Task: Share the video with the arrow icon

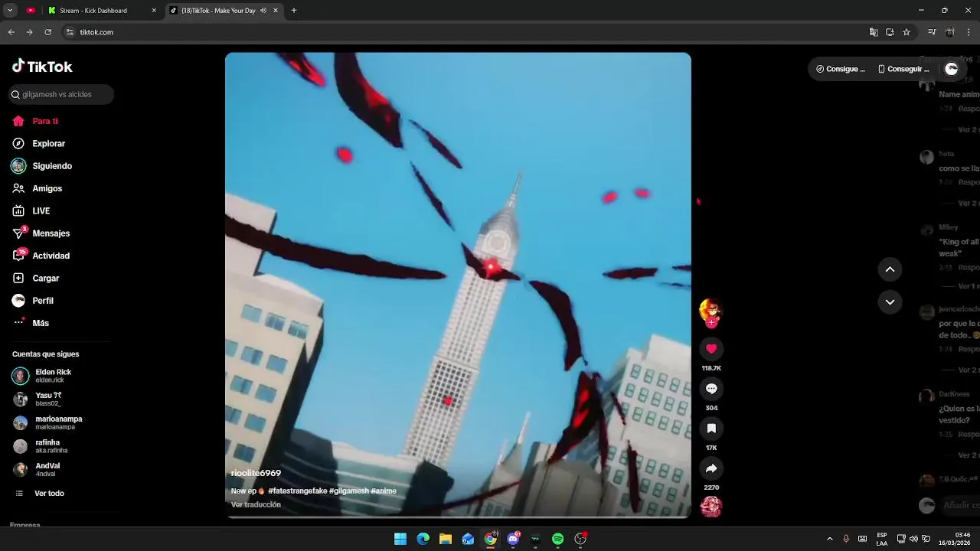Action: [x=711, y=468]
